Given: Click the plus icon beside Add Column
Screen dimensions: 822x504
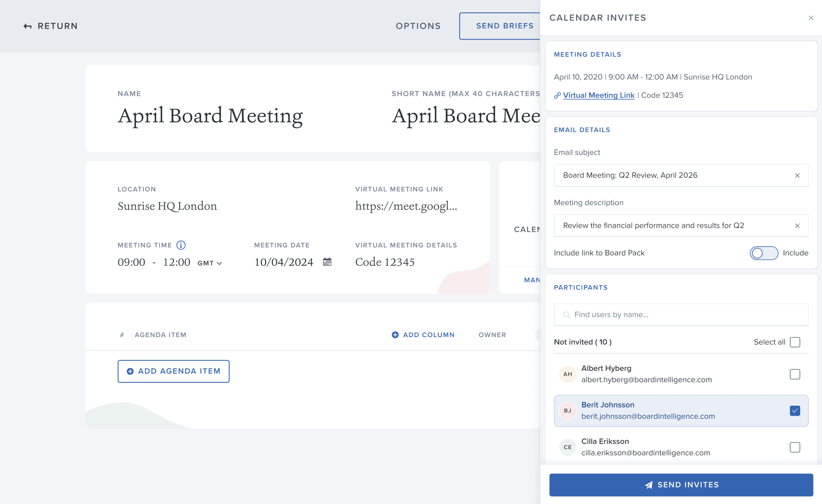Looking at the screenshot, I should point(395,335).
